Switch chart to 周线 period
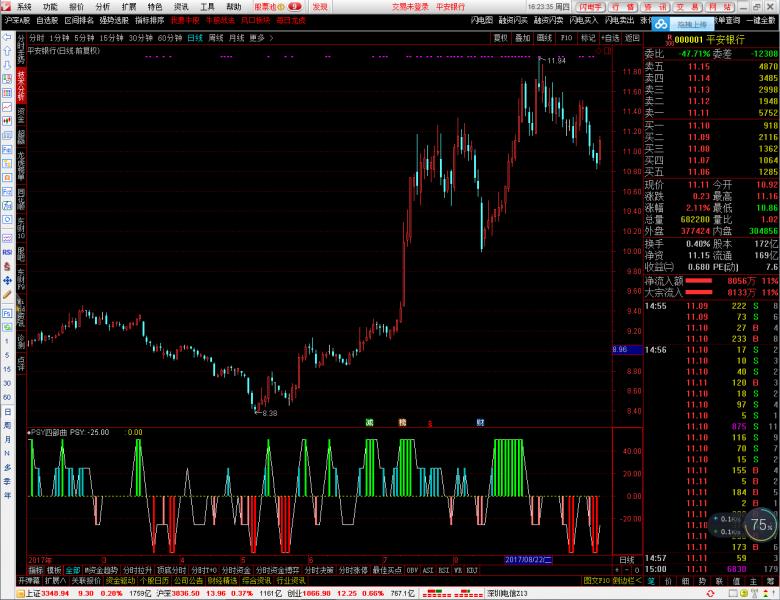This screenshot has height=600, width=780. 216,38
